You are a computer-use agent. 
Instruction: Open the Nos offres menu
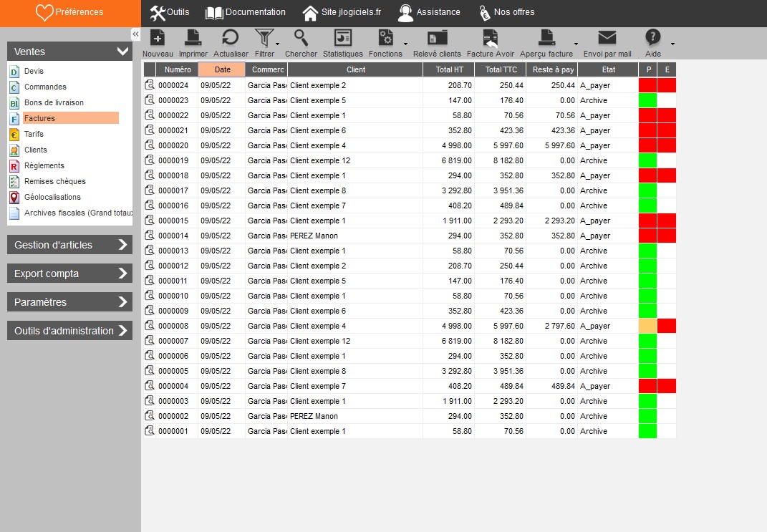tap(506, 12)
